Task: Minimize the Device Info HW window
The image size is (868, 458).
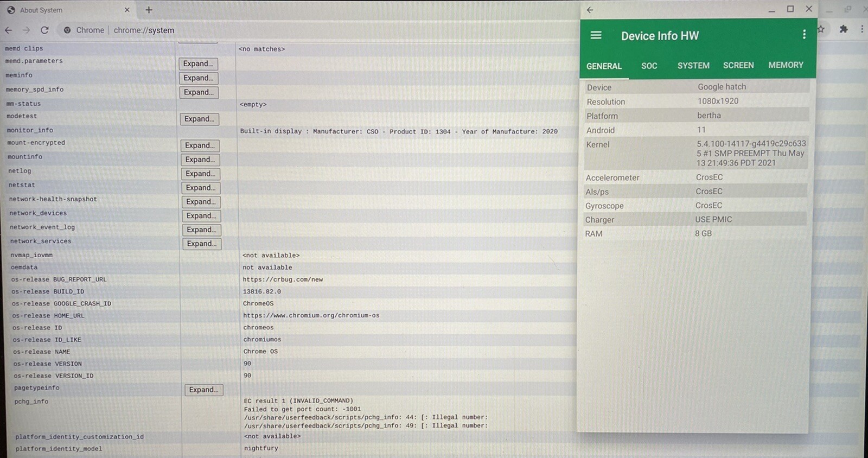Action: [772, 10]
